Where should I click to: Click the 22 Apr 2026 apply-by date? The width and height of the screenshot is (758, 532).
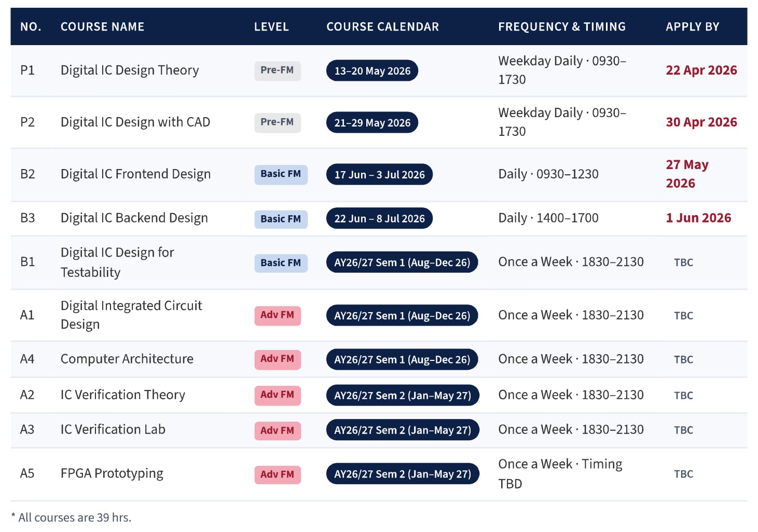pyautogui.click(x=701, y=71)
